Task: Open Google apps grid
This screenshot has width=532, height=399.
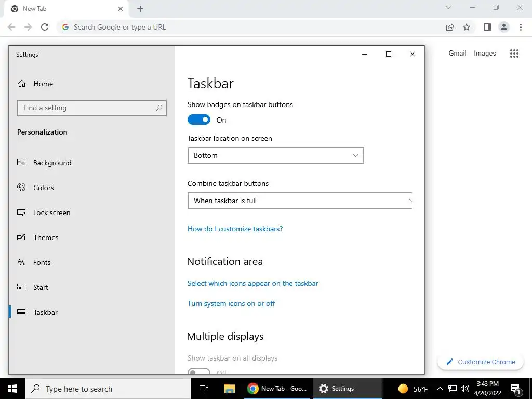Action: (514, 54)
